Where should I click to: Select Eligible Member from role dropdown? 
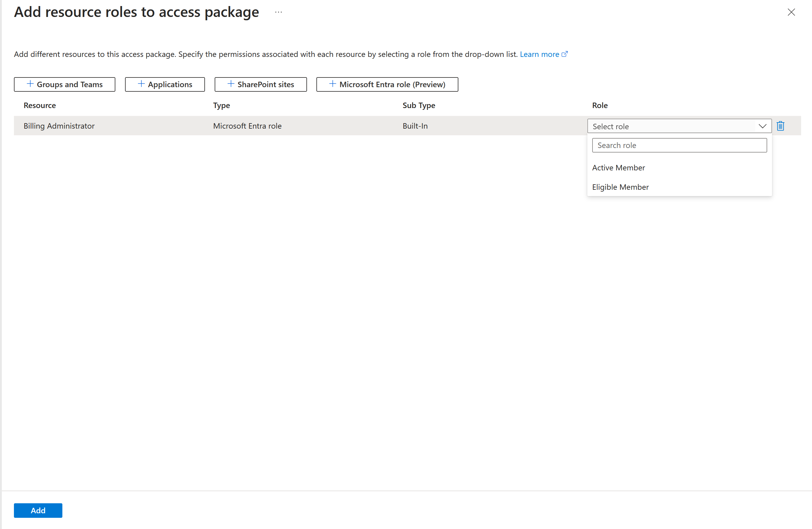click(x=620, y=187)
